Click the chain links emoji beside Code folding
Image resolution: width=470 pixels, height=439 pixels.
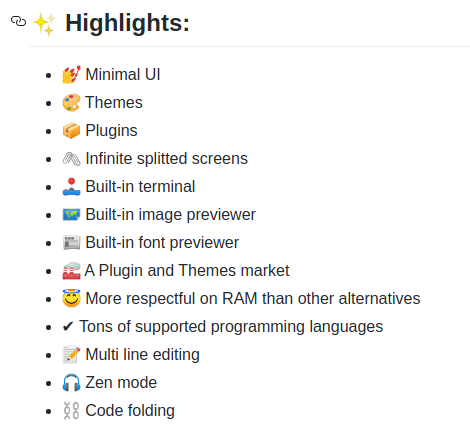(71, 410)
